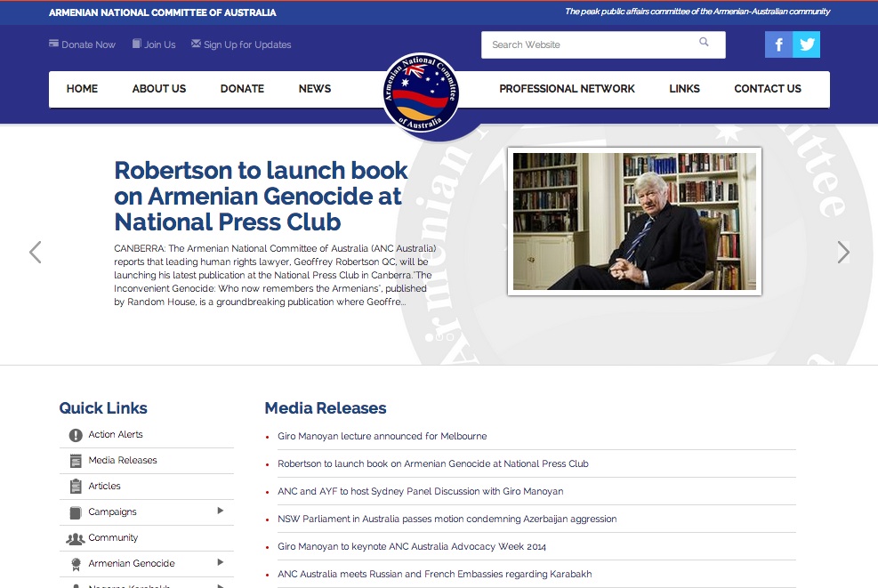
Task: Open the Twitter bird icon
Action: point(806,44)
